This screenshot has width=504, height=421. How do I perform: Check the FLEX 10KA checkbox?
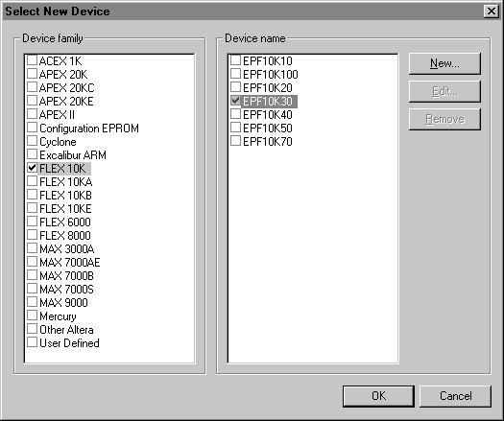pyautogui.click(x=32, y=181)
